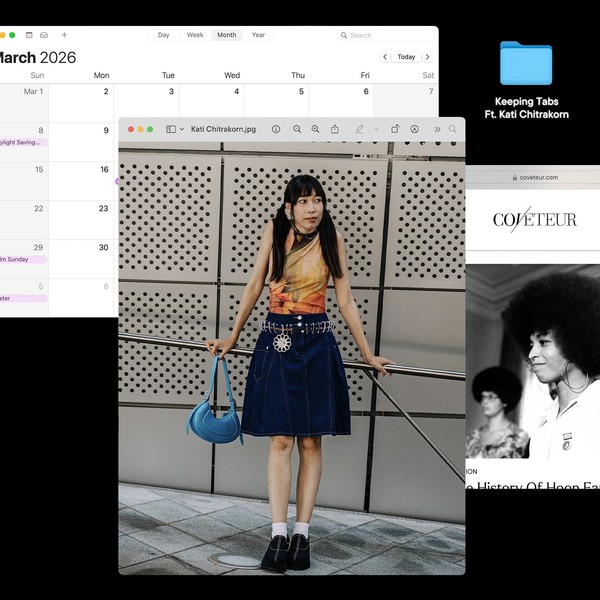Show the Markup toolbar in Preview
This screenshot has height=600, width=600.
(414, 129)
